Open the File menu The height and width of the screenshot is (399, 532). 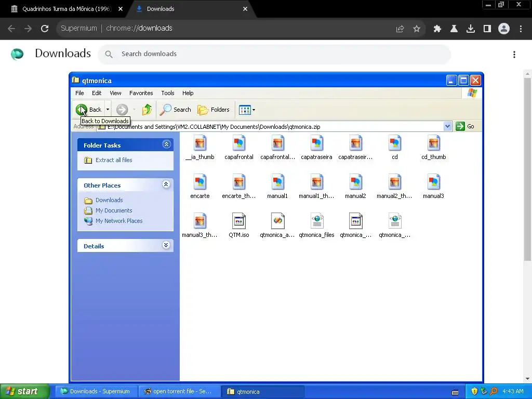79,93
